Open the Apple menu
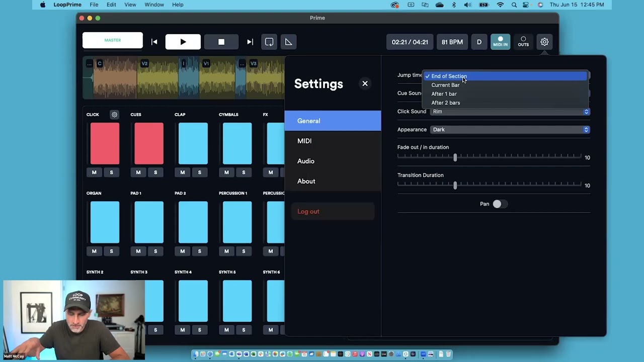The image size is (644, 362). click(43, 5)
